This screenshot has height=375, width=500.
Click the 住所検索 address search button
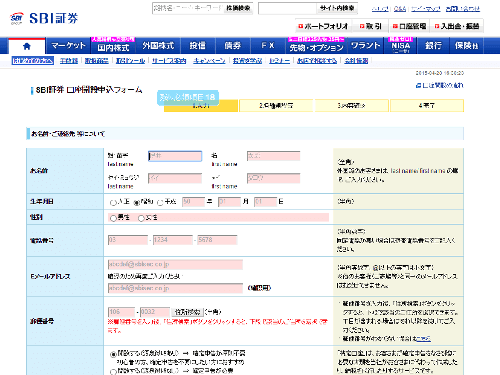[x=188, y=312]
